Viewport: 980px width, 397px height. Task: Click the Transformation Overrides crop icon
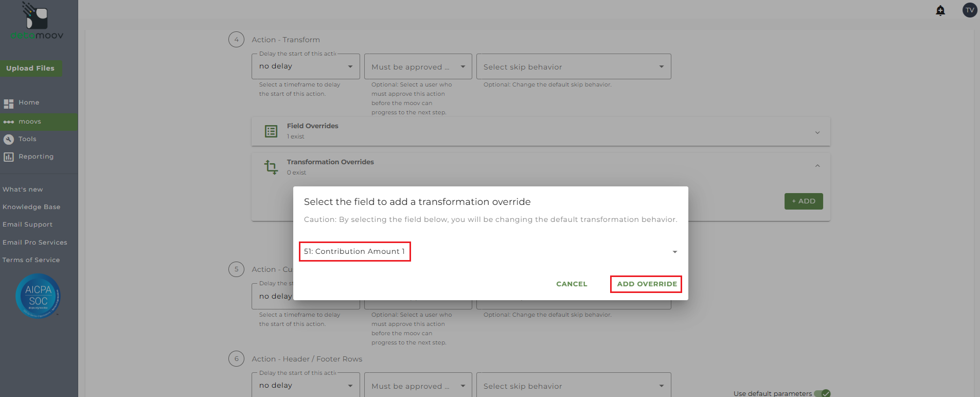coord(271,167)
